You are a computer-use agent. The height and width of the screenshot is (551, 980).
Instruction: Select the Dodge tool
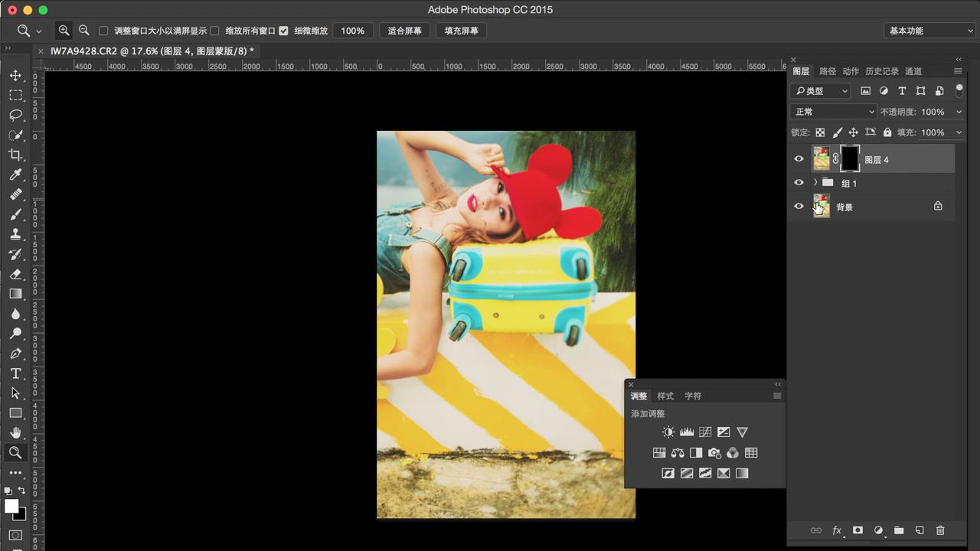click(x=15, y=334)
